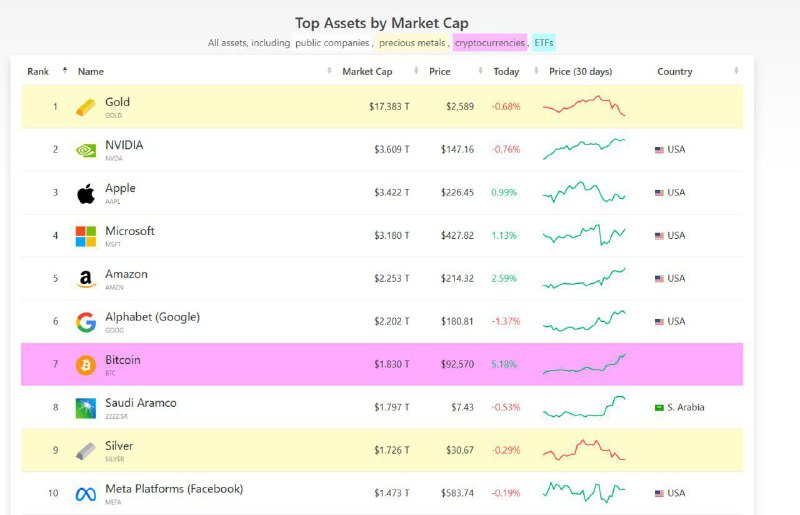Click the Price (30 days) column header
The image size is (800, 515).
[581, 71]
